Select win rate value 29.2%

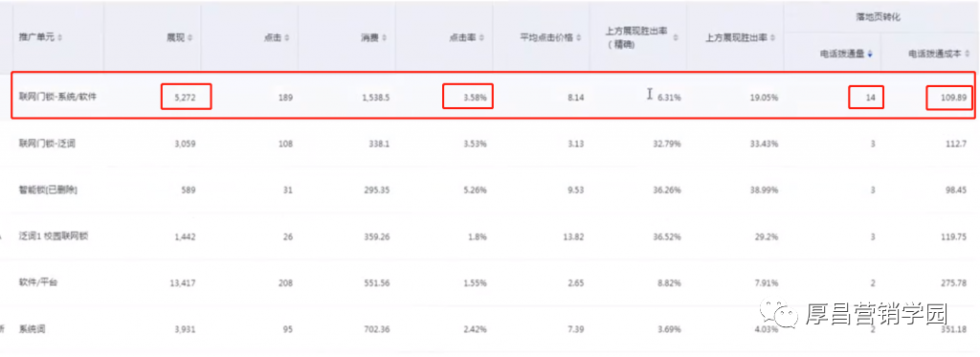(768, 236)
